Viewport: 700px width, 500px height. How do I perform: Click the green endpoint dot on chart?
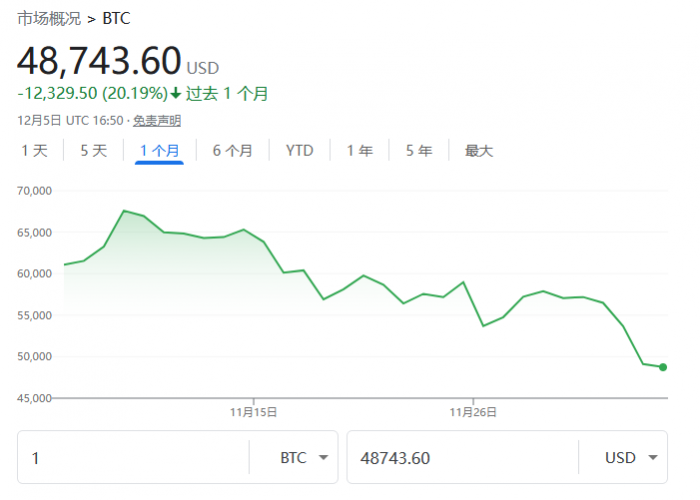(x=663, y=367)
